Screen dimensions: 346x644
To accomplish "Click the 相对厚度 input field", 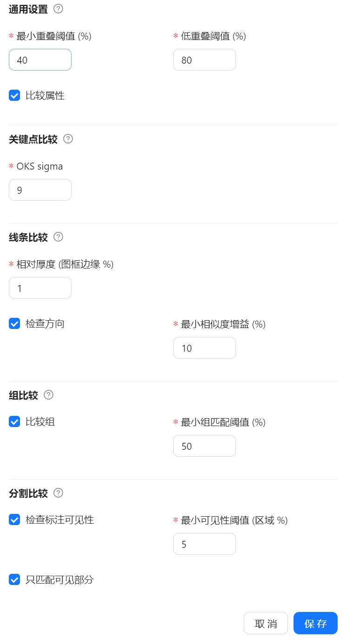I will pyautogui.click(x=40, y=288).
